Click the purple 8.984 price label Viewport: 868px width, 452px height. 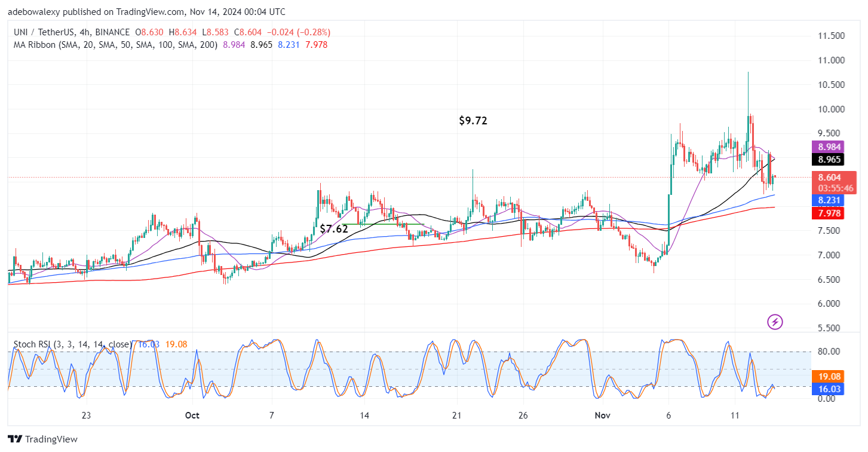827,146
